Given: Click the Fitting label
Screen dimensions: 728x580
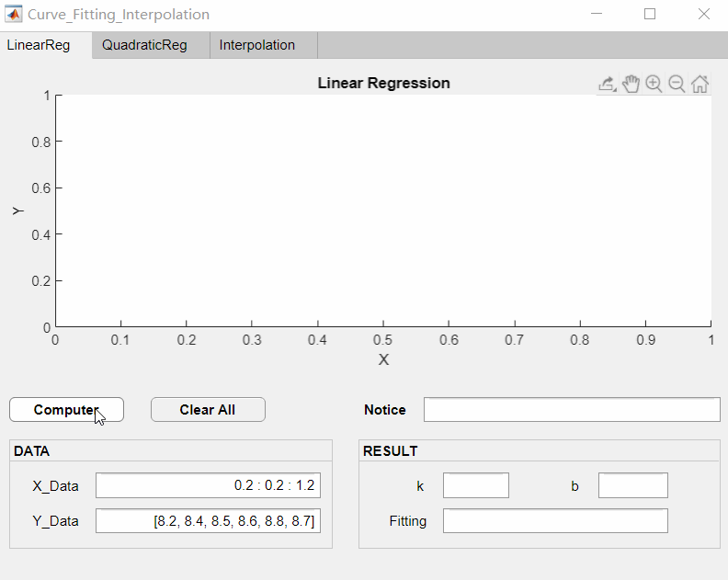Looking at the screenshot, I should pyautogui.click(x=407, y=521).
